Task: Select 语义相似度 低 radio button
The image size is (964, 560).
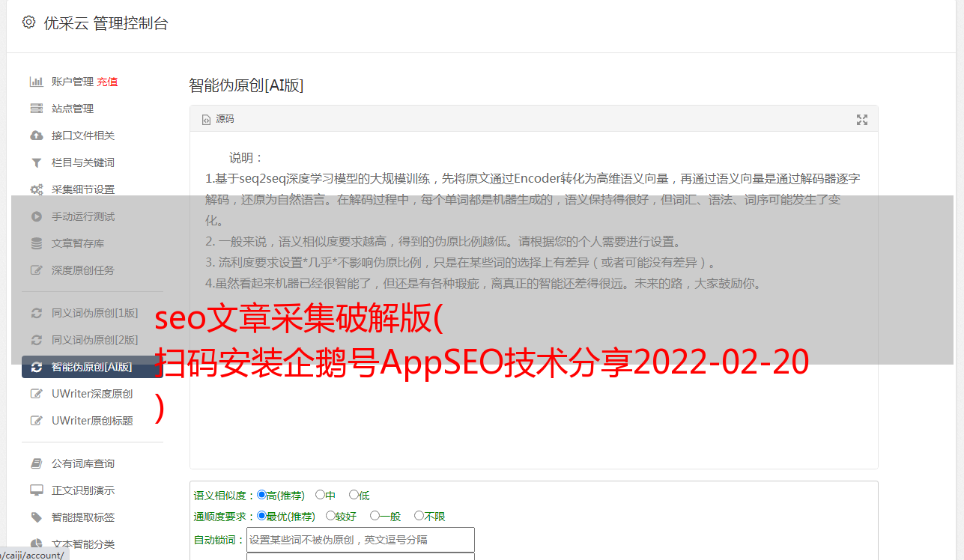Action: click(354, 495)
